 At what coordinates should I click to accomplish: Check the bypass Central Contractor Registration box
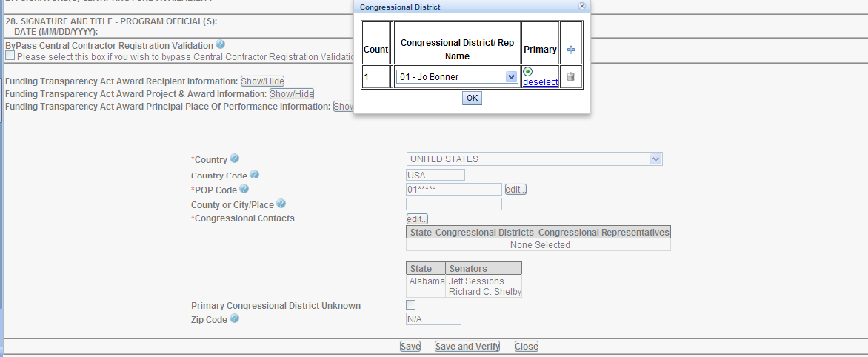point(10,56)
